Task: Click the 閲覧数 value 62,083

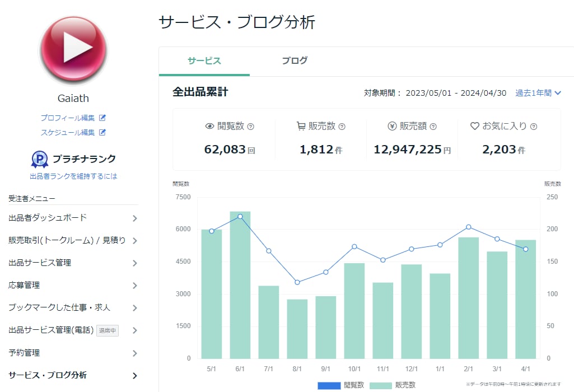Action: tap(225, 150)
